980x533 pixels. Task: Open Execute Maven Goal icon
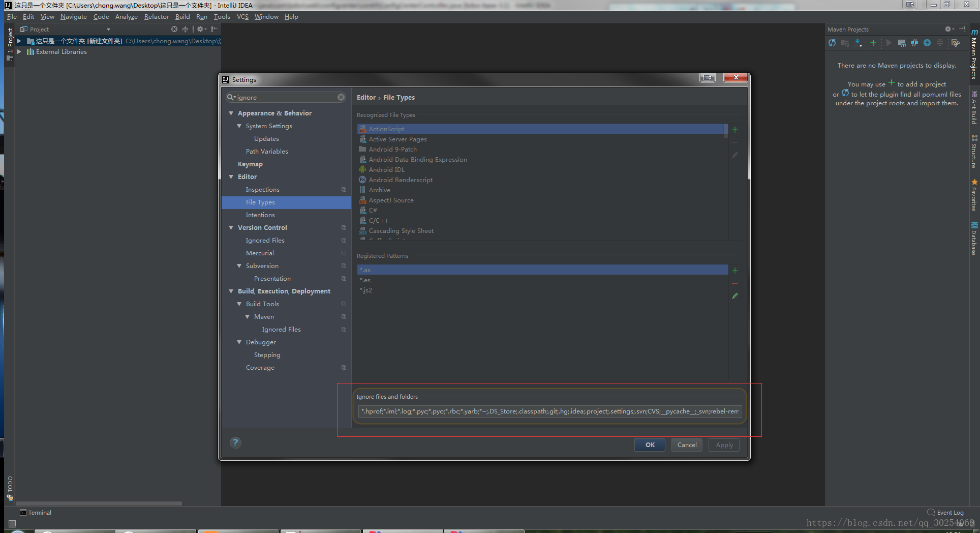pyautogui.click(x=902, y=43)
